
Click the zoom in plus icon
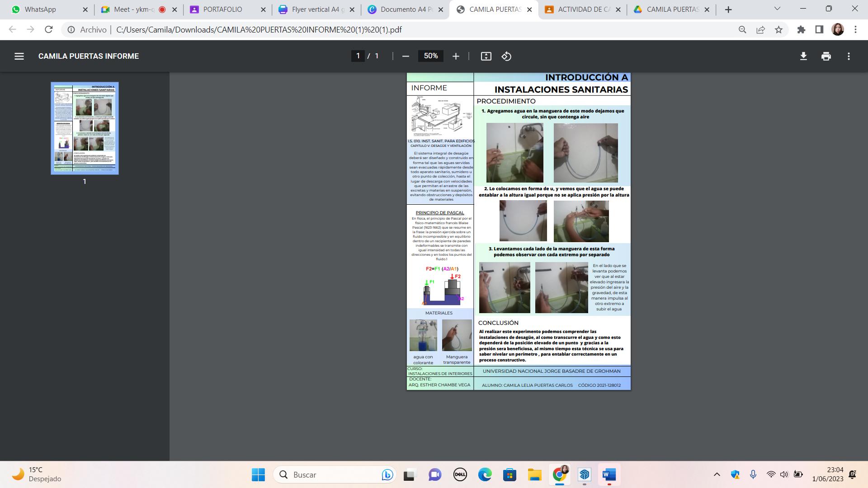pyautogui.click(x=456, y=56)
